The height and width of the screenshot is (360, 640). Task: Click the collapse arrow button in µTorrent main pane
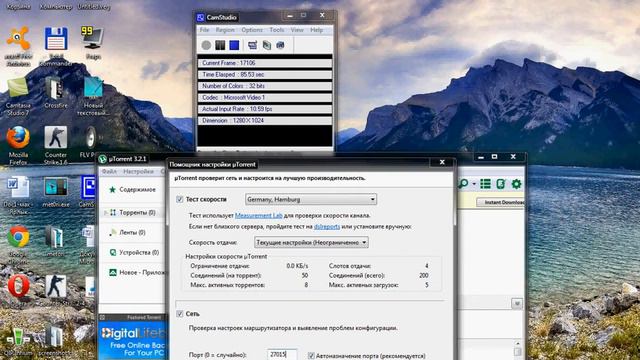pyautogui.click(x=517, y=303)
